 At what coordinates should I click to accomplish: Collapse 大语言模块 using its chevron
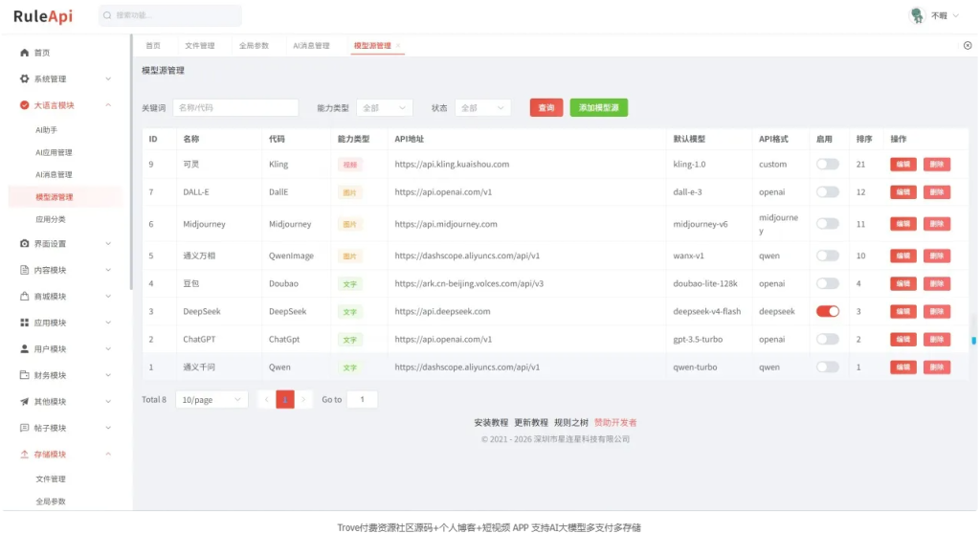tap(108, 105)
